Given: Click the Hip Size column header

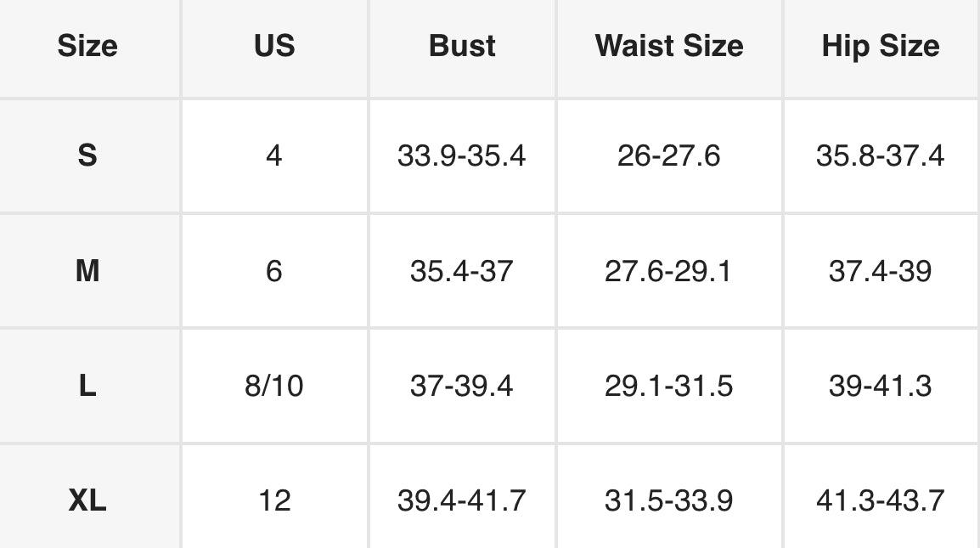Looking at the screenshot, I should pyautogui.click(x=881, y=46).
